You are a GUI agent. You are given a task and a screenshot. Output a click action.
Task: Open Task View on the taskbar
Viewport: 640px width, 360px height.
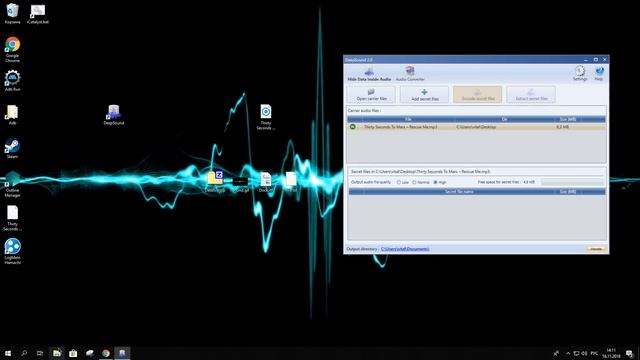coord(40,353)
